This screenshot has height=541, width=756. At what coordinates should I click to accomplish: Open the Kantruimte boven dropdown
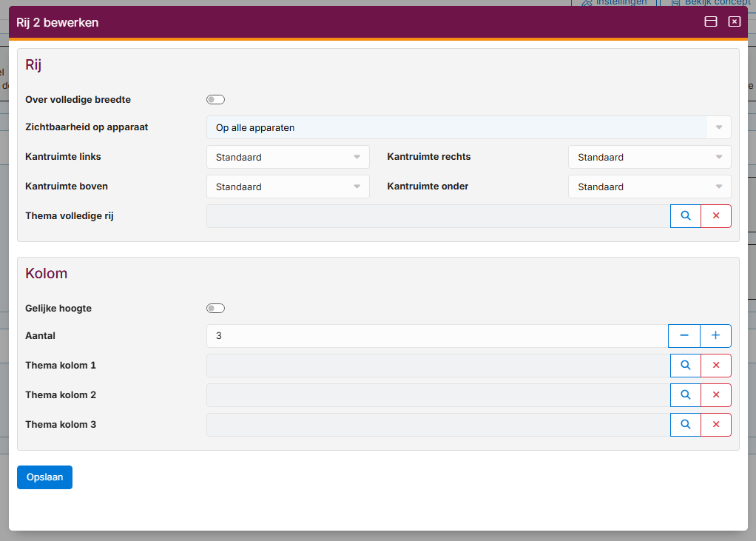coord(288,187)
